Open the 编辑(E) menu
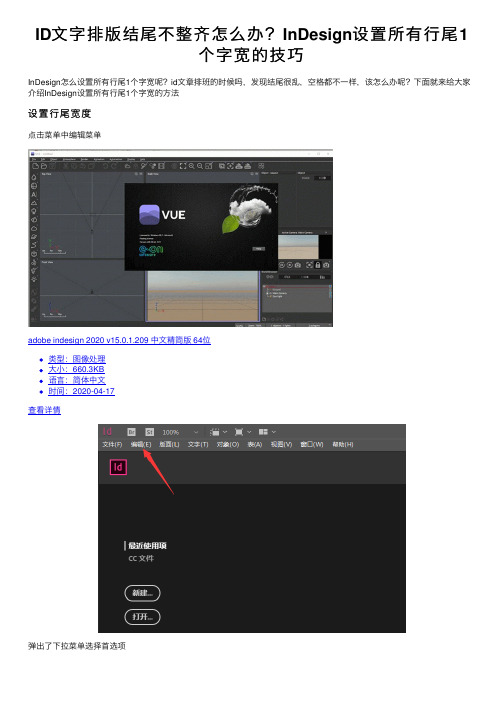Viewport: 504px width, 713px height. pos(141,444)
